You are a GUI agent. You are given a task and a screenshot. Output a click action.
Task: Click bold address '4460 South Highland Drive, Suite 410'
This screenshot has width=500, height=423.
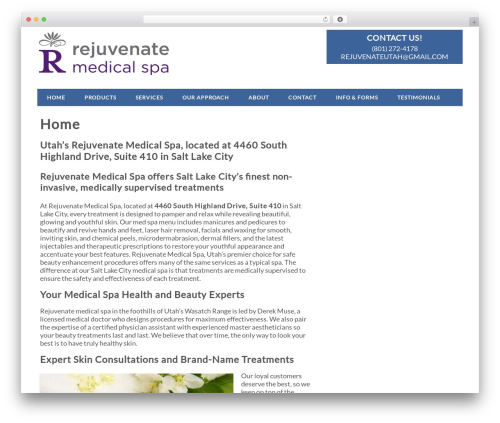(218, 206)
